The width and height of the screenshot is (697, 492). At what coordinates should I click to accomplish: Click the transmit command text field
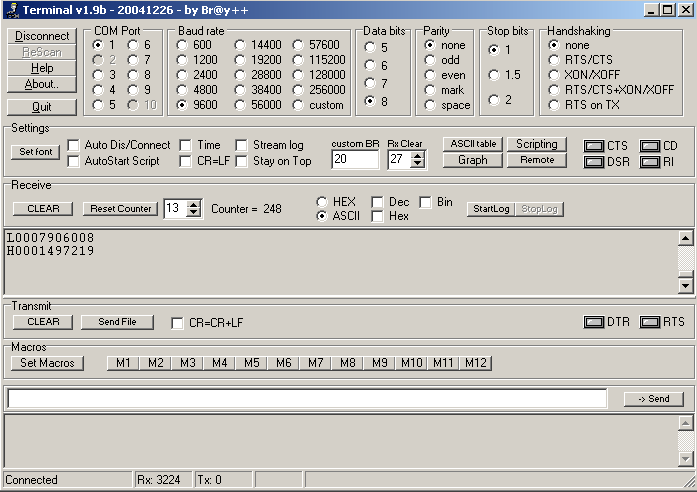pyautogui.click(x=306, y=399)
